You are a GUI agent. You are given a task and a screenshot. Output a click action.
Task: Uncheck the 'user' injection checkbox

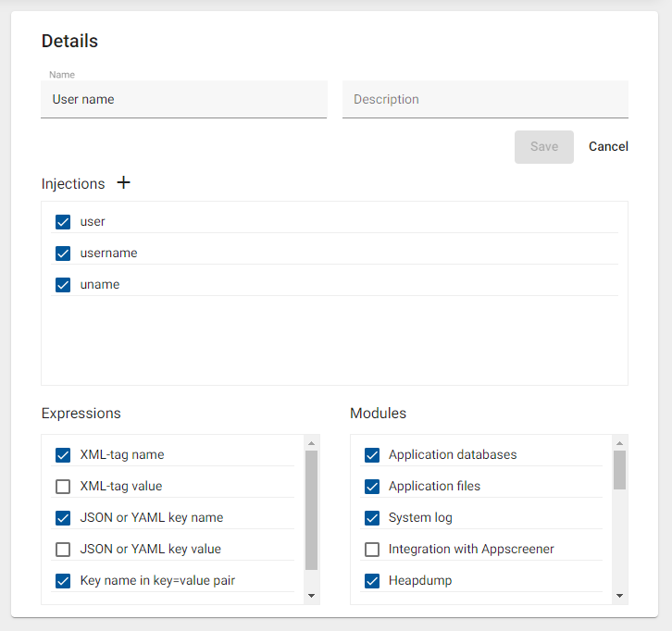pyautogui.click(x=63, y=222)
